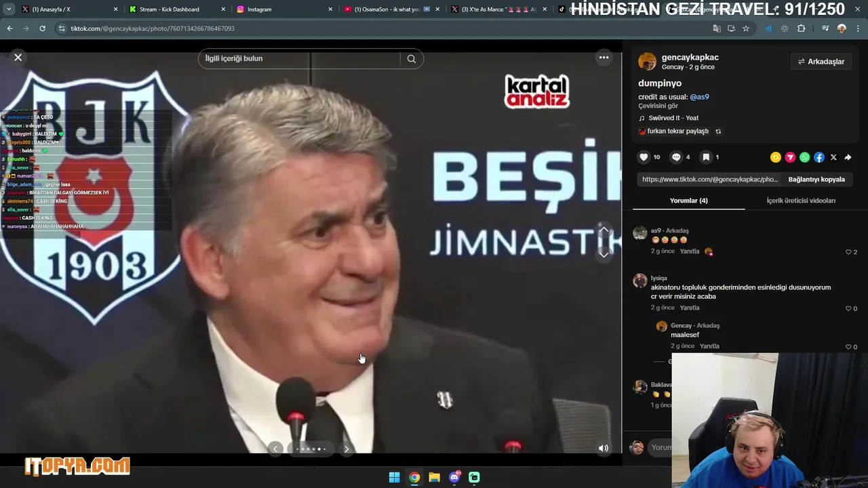Click the repost icon next to 'furkan tekrar paylaştı'

pyautogui.click(x=718, y=131)
